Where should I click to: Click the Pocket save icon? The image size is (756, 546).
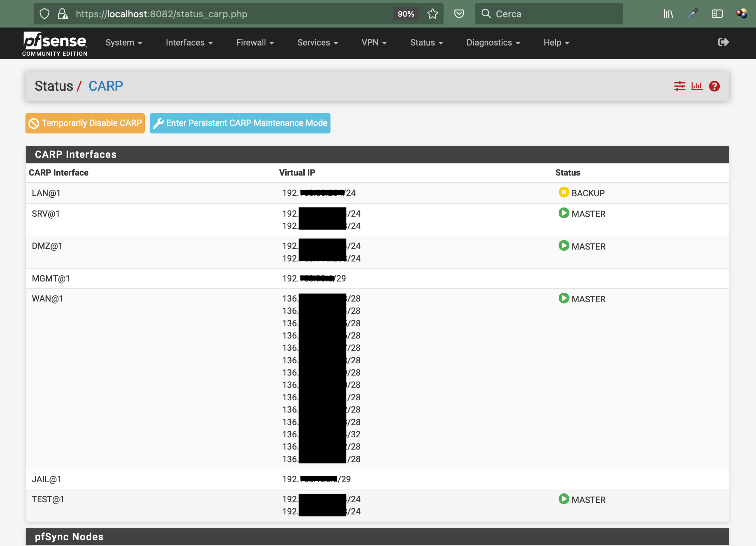click(459, 14)
